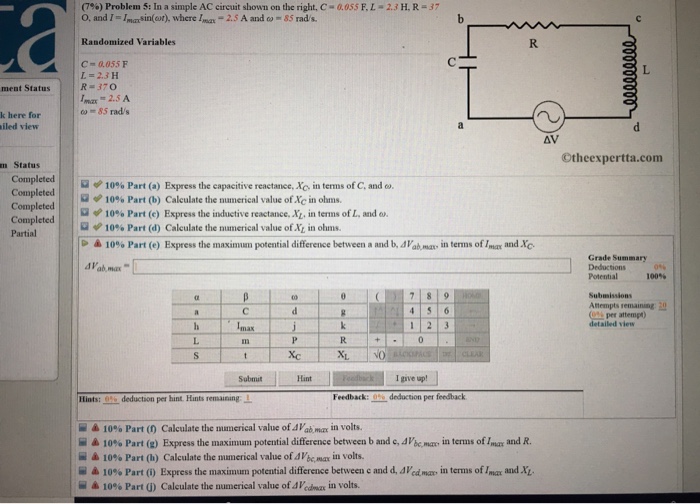This screenshot has height=504, width=700.
Task: Click the P variable key
Action: (294, 341)
